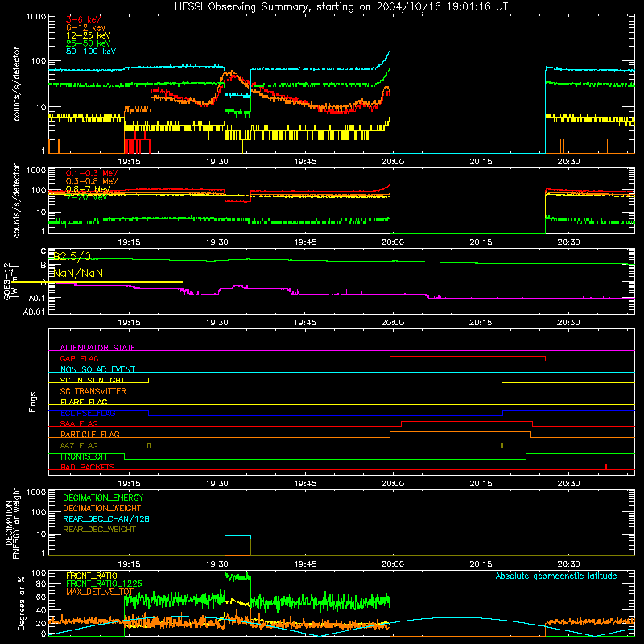Click the 20:00 tick under the Flags panel
The image size is (644, 644).
coord(393,484)
